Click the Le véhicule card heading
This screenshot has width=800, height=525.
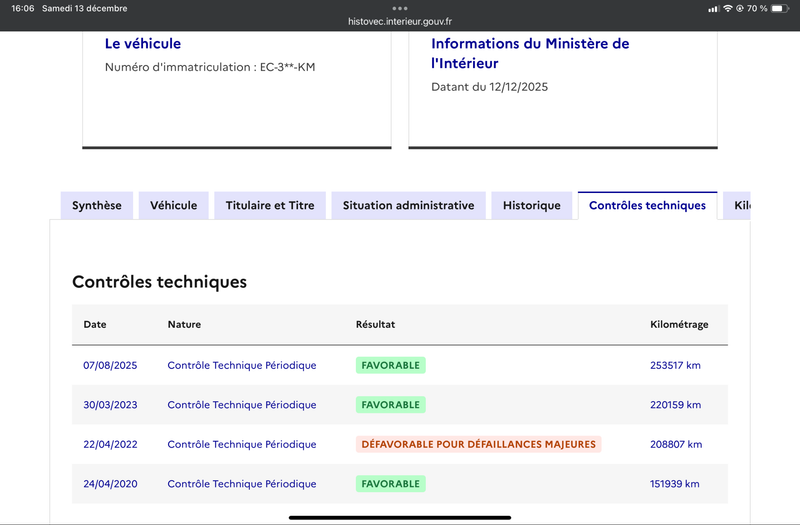tap(143, 44)
